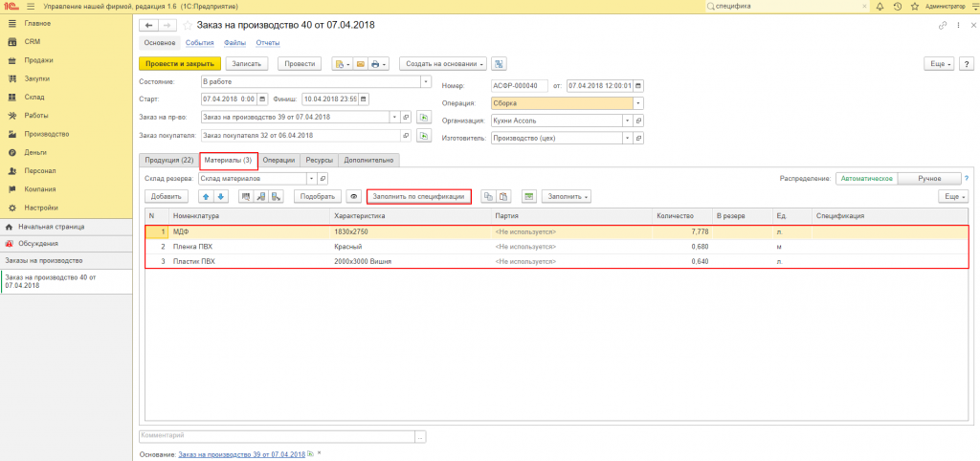Switch to the Операции tab

(278, 160)
